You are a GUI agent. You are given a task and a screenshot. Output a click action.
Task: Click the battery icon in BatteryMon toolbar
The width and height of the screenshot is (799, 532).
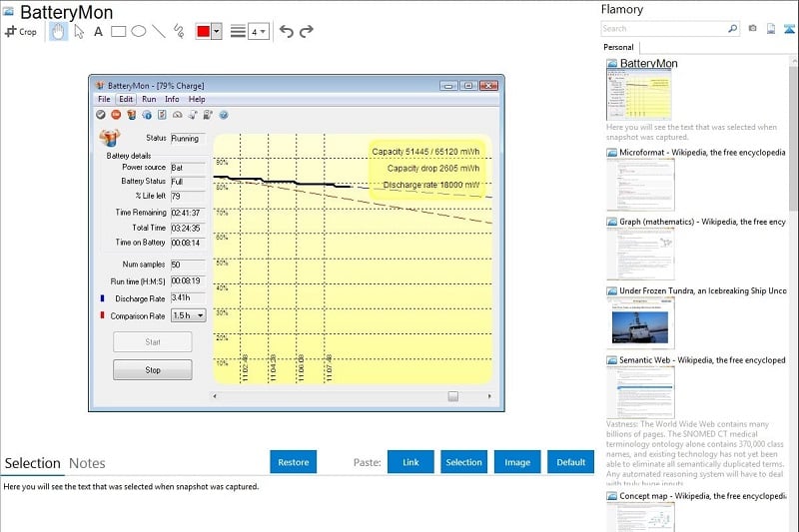pyautogui.click(x=132, y=115)
